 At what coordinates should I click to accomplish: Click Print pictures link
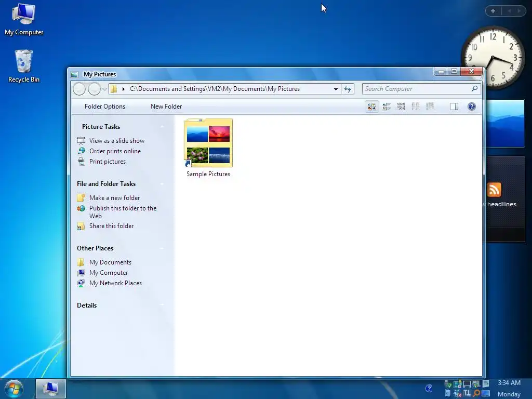[108, 162]
